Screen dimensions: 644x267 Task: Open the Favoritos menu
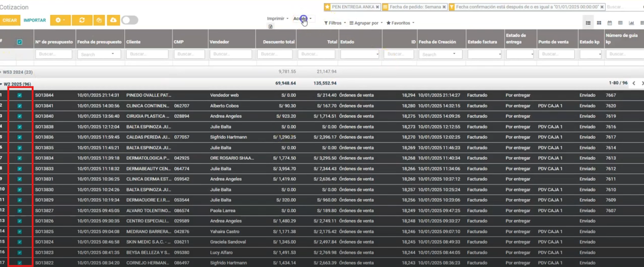click(x=400, y=23)
